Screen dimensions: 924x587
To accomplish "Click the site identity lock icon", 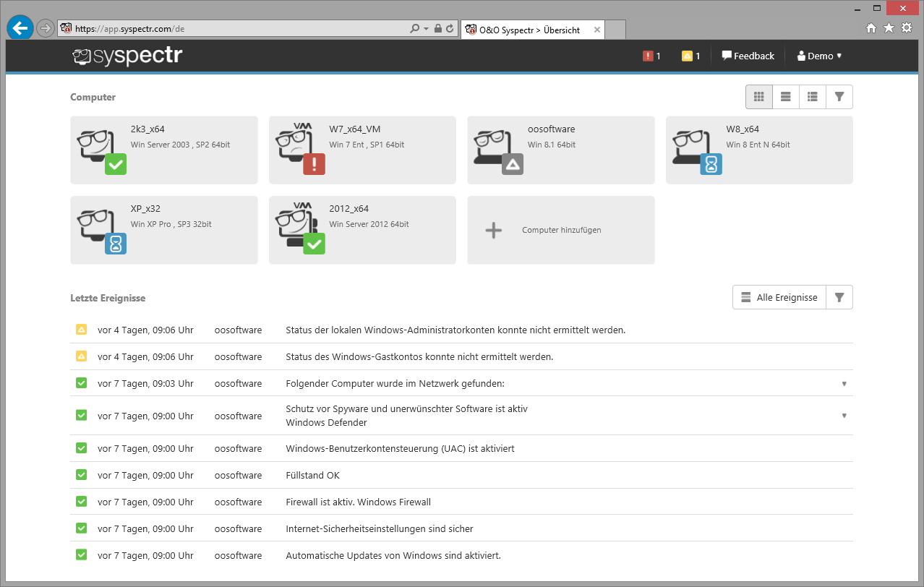I will [x=438, y=29].
